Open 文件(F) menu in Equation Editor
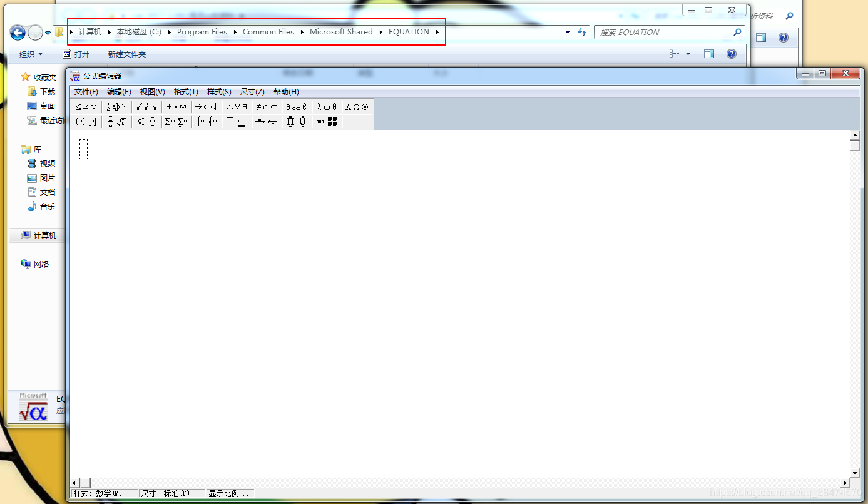The image size is (868, 504). 86,92
